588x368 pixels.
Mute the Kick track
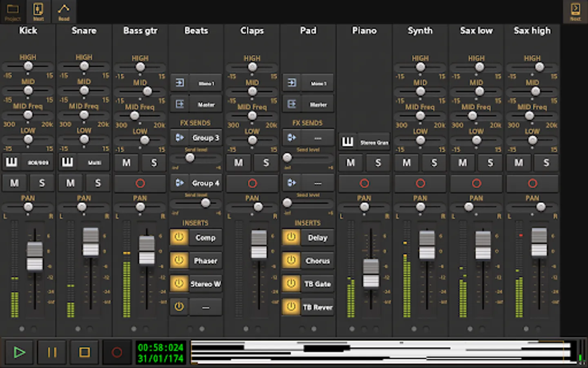tap(14, 183)
